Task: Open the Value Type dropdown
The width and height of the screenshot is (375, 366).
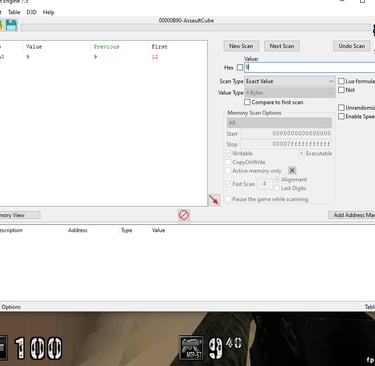Action: click(290, 93)
